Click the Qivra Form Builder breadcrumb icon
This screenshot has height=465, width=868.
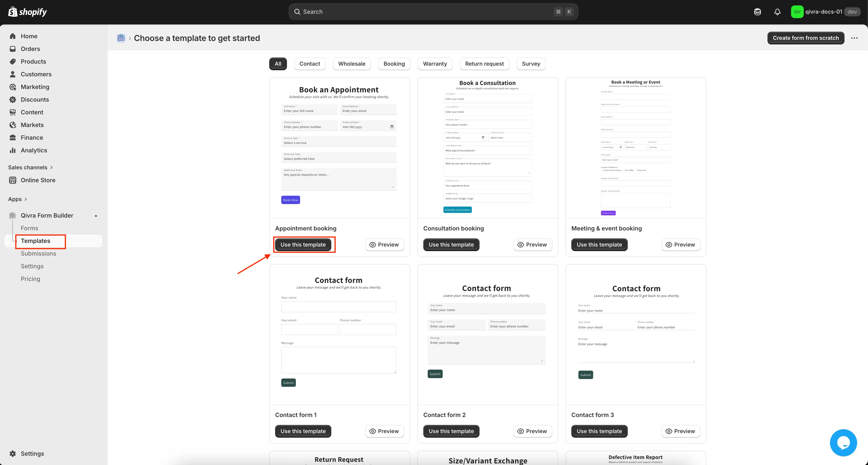121,38
